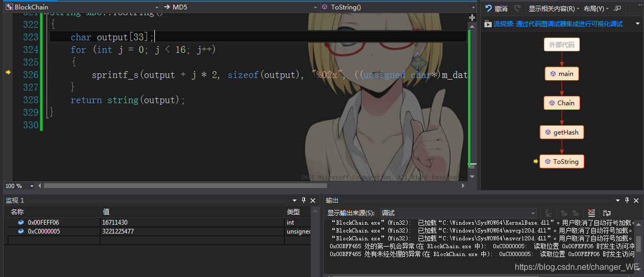Click the 输出 panel title
This screenshot has width=644, height=277.
(332, 201)
